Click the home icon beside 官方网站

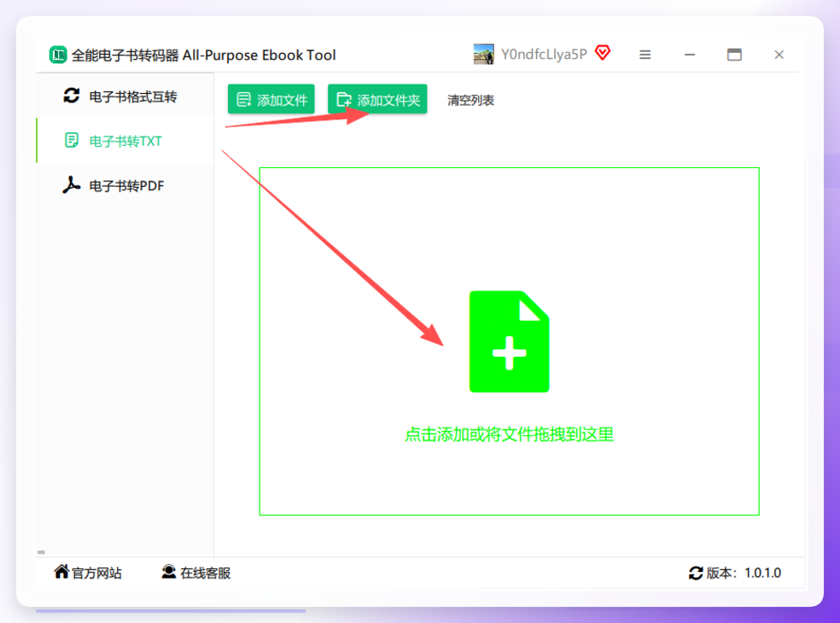pyautogui.click(x=61, y=572)
